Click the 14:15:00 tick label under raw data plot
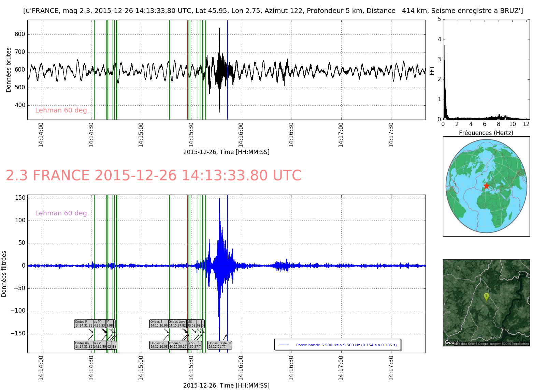Screen dimensions: 546x392 point(141,135)
